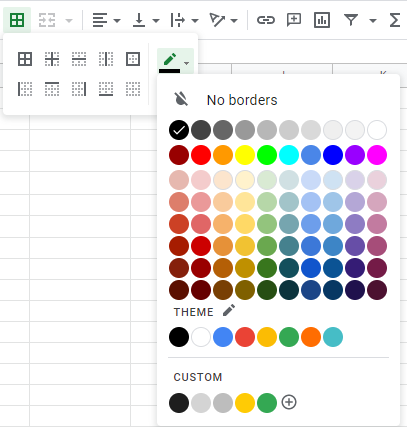Apply inner borders option

tap(52, 59)
